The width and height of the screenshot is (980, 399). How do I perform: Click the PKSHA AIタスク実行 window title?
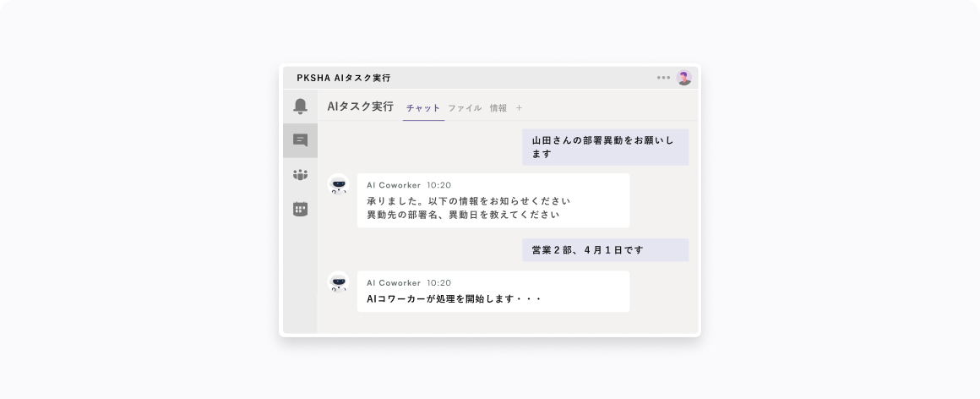pyautogui.click(x=344, y=78)
